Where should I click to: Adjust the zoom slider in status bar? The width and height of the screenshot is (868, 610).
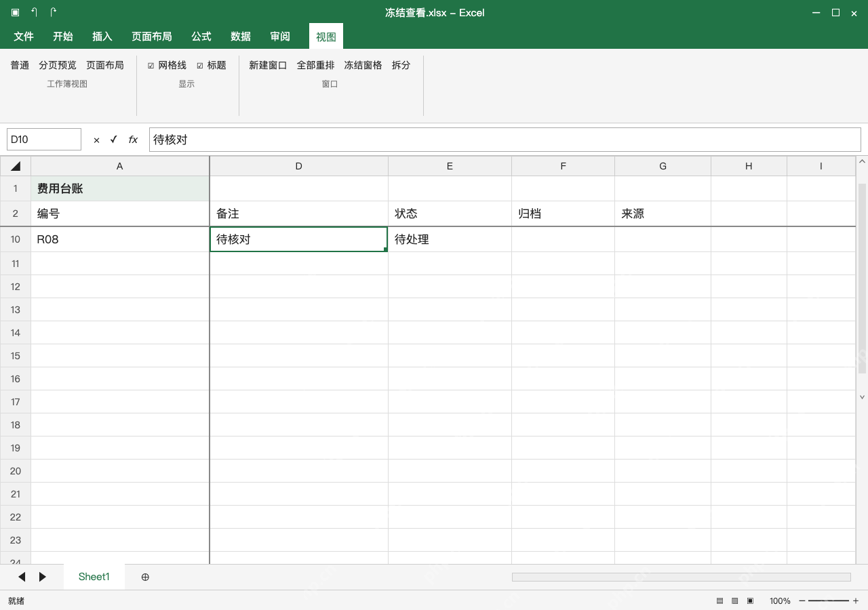click(829, 601)
